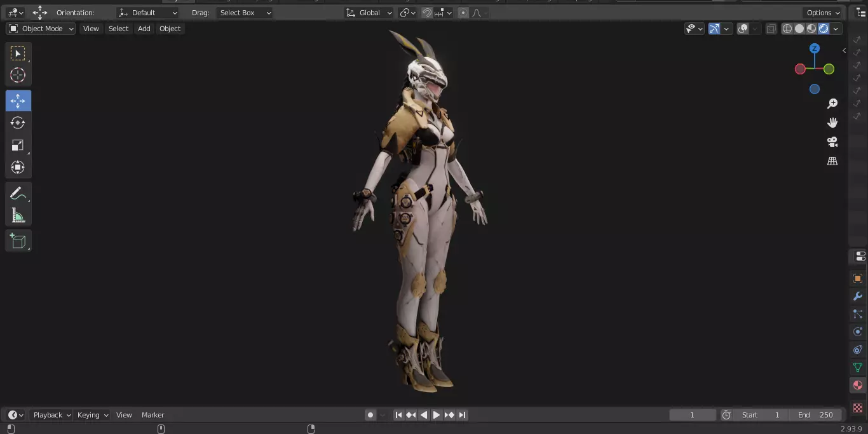Screen dimensions: 868x434
Task: Expand the gizmo options dropdown arrow
Action: (x=726, y=29)
